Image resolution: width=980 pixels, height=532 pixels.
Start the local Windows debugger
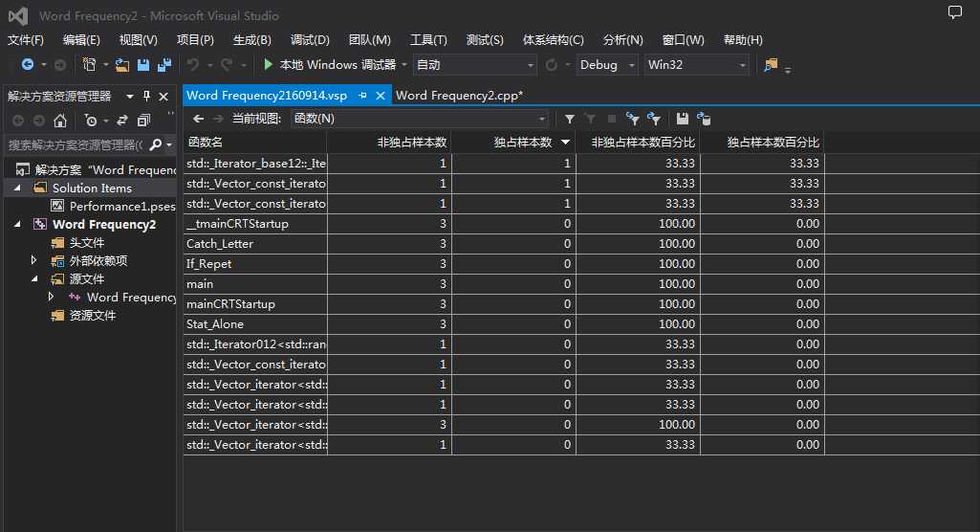point(330,64)
